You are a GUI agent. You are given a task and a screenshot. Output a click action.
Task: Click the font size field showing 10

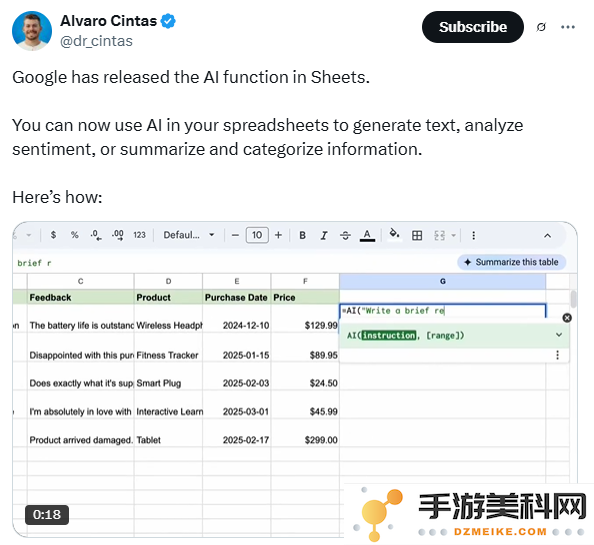257,235
